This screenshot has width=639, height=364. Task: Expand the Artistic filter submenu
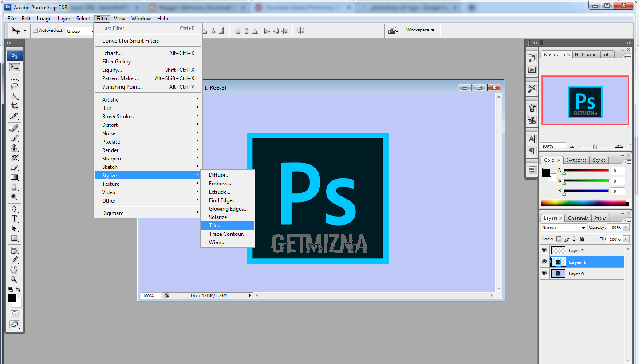pyautogui.click(x=148, y=100)
